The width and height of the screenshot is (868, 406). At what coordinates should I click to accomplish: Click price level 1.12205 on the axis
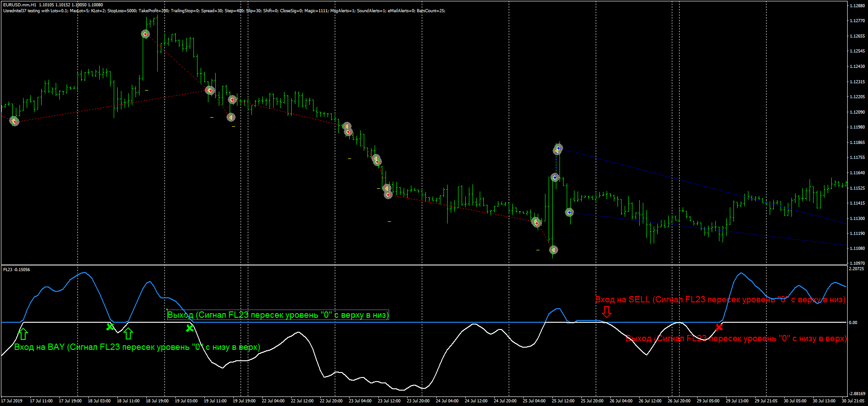(858, 97)
